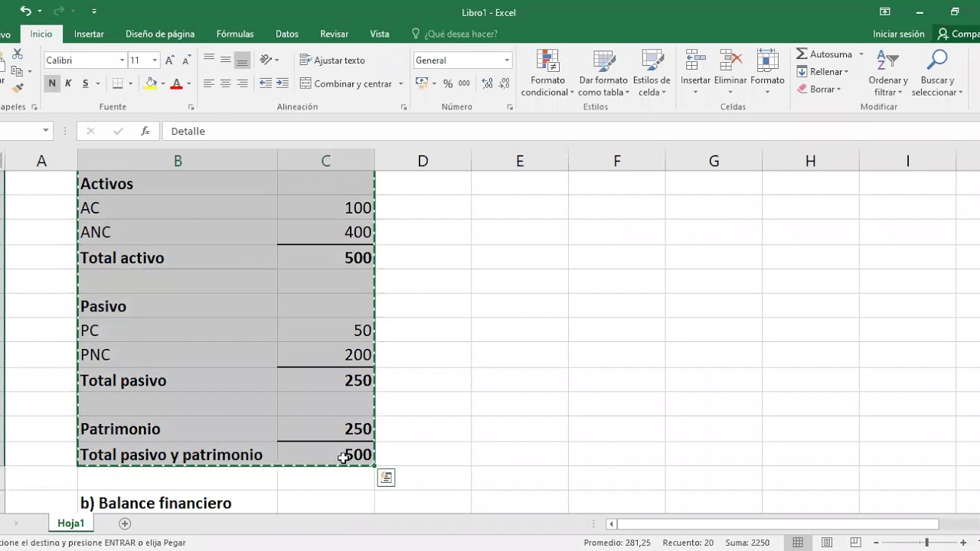Increase font size with the larger A icon
980x551 pixels.
pos(170,60)
